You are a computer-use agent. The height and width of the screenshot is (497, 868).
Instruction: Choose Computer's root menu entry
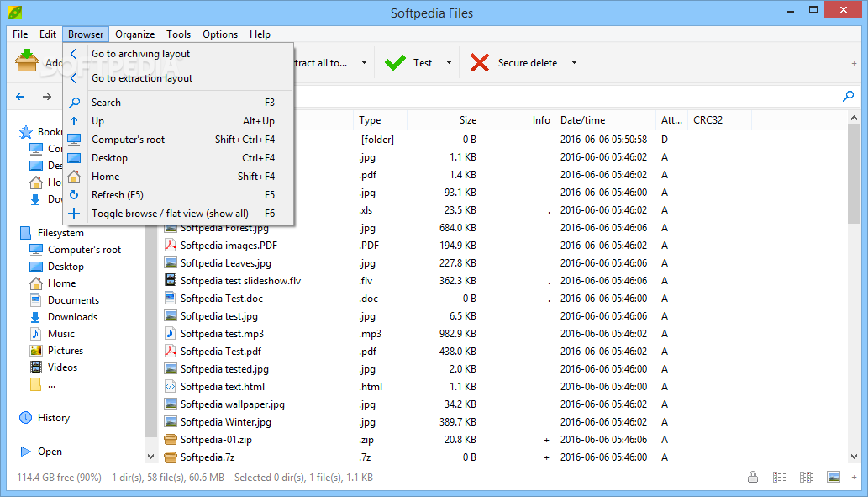(178, 140)
